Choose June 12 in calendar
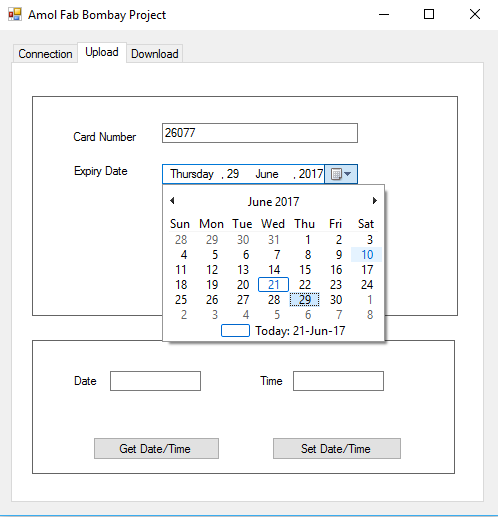 pyautogui.click(x=212, y=270)
